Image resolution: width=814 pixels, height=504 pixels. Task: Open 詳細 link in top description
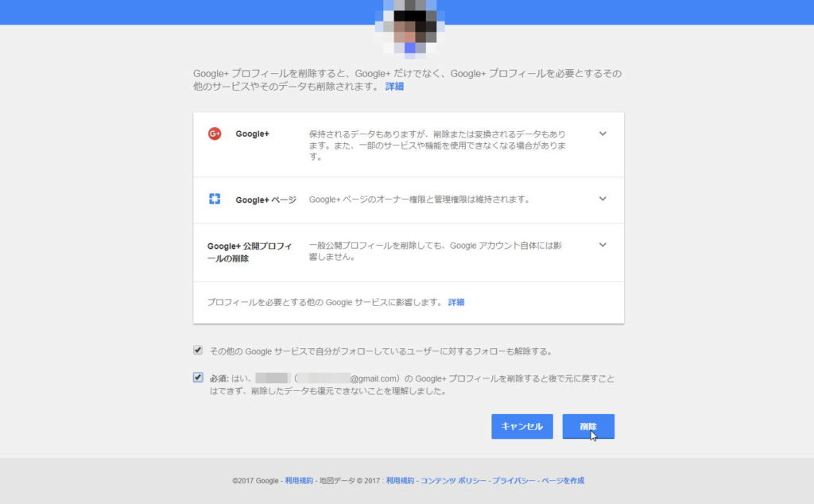tap(394, 86)
